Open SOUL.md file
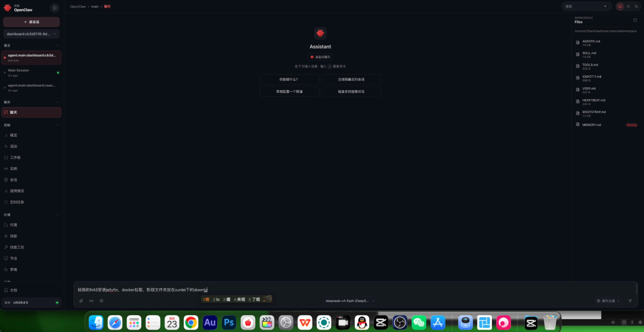 pos(606,55)
